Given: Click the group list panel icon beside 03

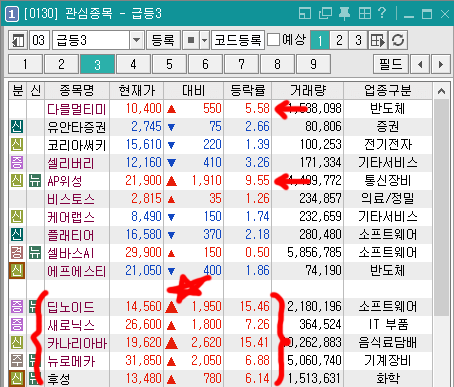Looking at the screenshot, I should pyautogui.click(x=18, y=40).
